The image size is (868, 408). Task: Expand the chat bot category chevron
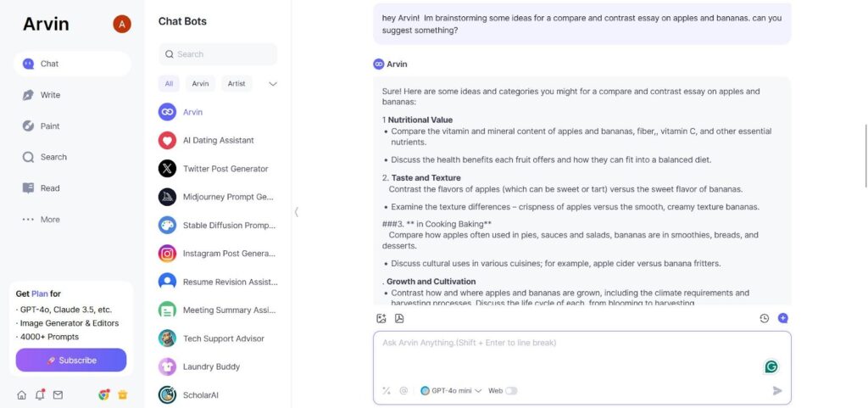point(273,84)
